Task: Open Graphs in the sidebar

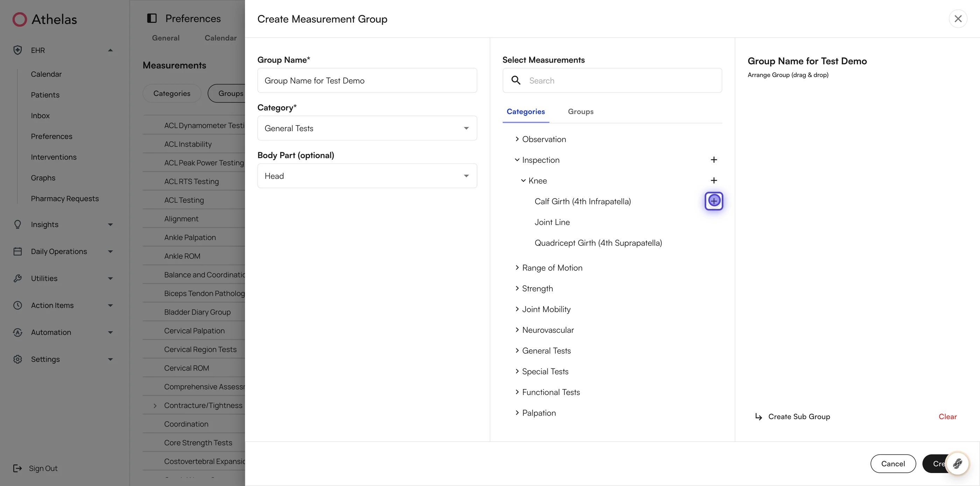Action: click(43, 178)
